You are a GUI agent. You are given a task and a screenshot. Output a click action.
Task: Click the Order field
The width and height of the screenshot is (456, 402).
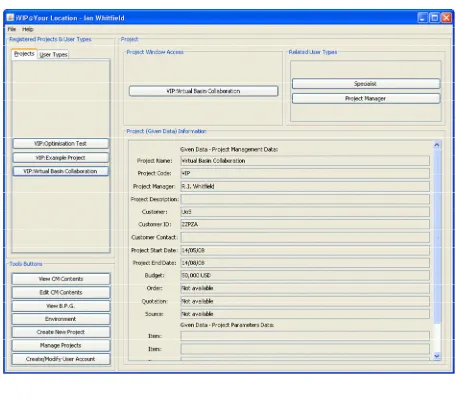[305, 288]
